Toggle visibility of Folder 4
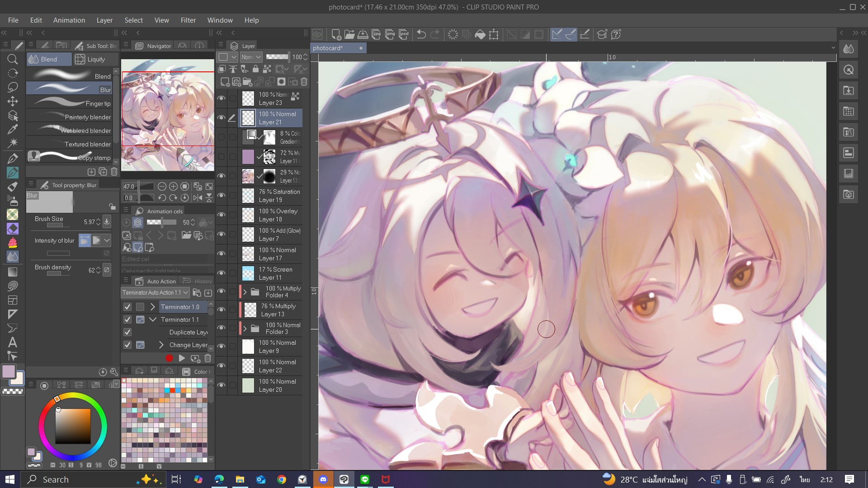Viewport: 868px width, 488px height. (222, 291)
